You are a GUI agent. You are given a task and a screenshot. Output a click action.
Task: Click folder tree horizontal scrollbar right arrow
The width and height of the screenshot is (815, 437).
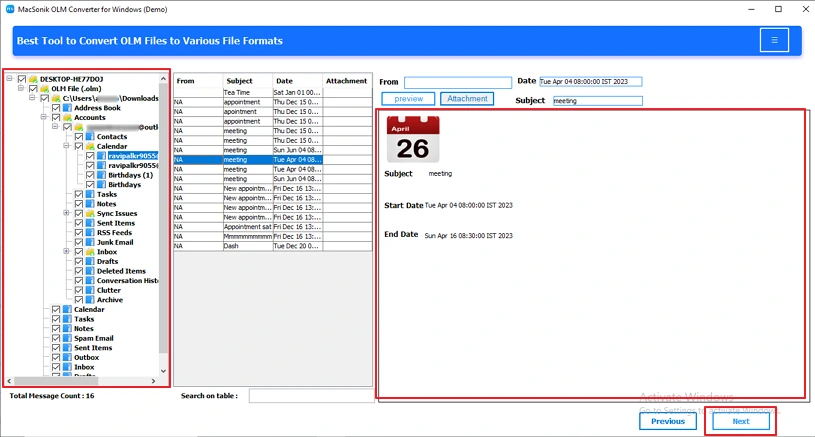pos(153,381)
